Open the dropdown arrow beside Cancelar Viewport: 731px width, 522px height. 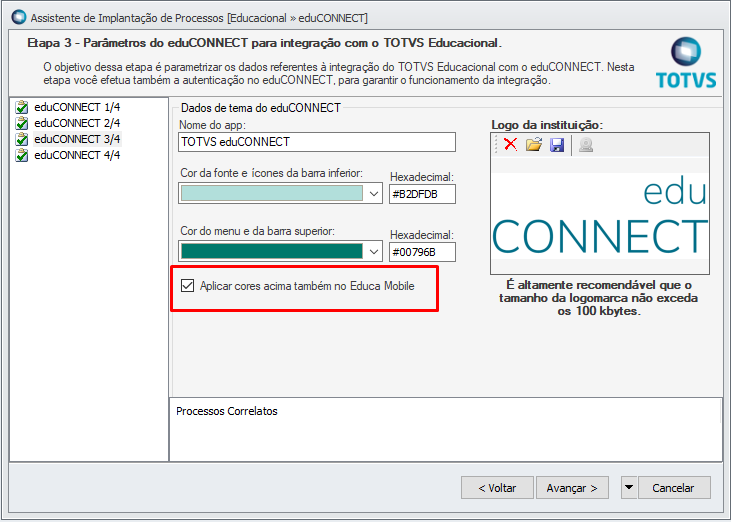coord(629,488)
